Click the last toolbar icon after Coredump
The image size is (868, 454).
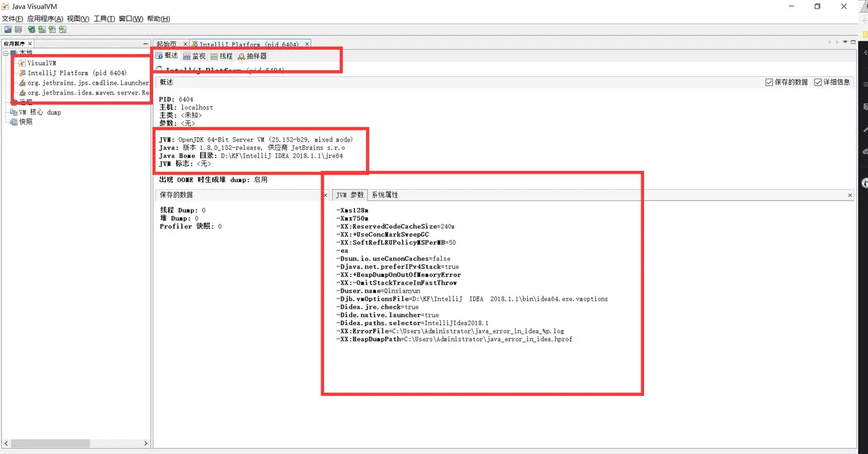pyautogui.click(x=62, y=29)
